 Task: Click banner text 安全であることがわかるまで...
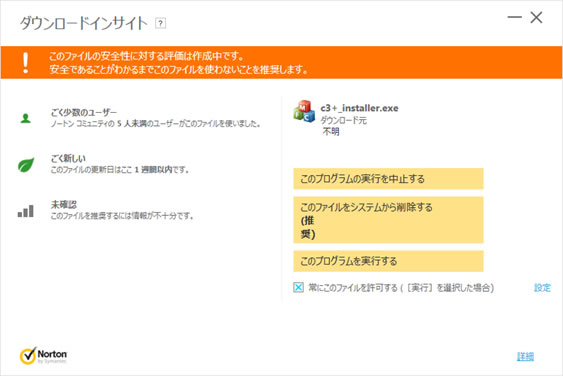pos(102,69)
